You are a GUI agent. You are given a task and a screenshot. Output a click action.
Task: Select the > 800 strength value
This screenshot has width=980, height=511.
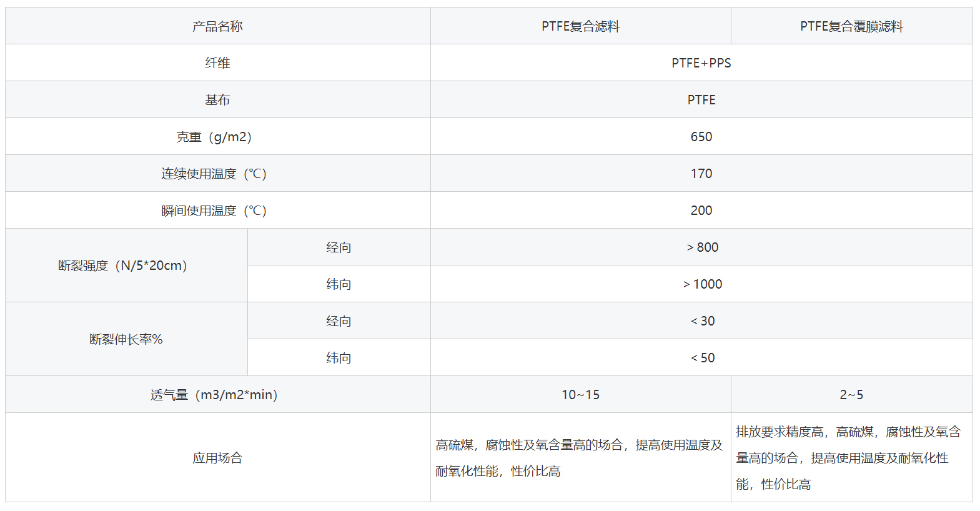tap(702, 247)
